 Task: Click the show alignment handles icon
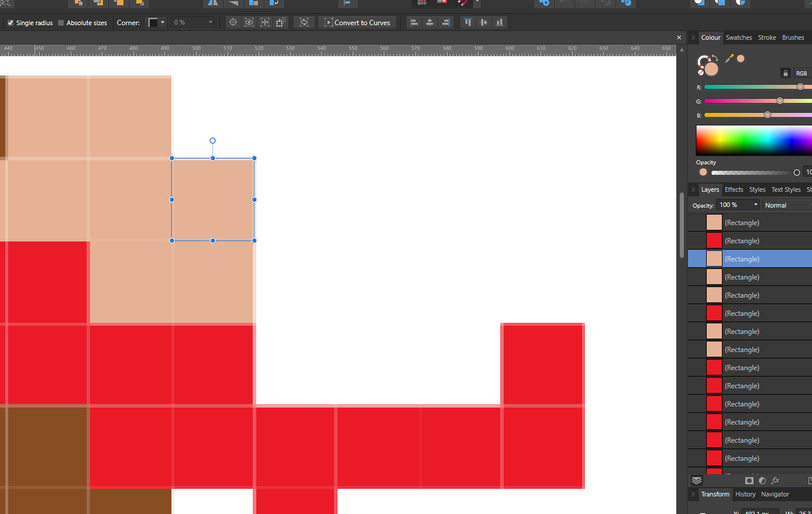pyautogui.click(x=265, y=22)
